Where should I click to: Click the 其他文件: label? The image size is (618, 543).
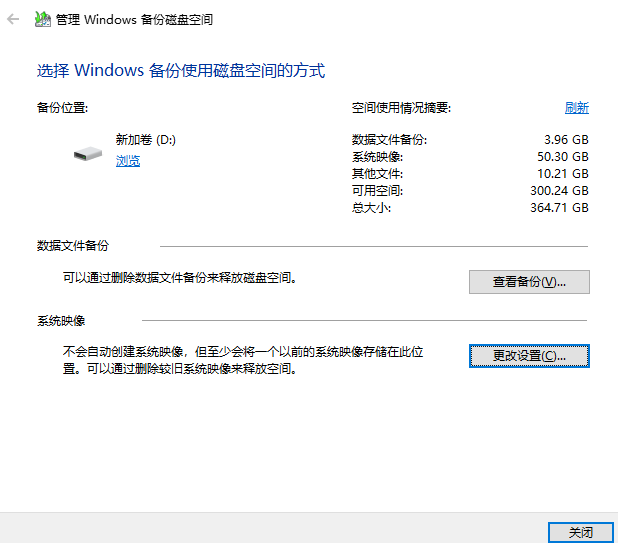(377, 173)
